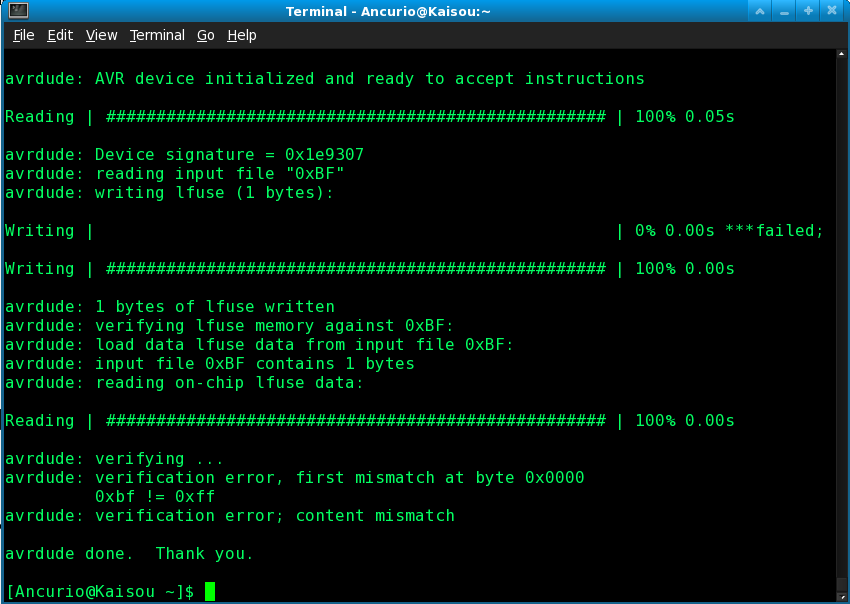This screenshot has height=604, width=850.
Task: Click the '***failed;' text on Writing line
Action: pyautogui.click(x=774, y=230)
